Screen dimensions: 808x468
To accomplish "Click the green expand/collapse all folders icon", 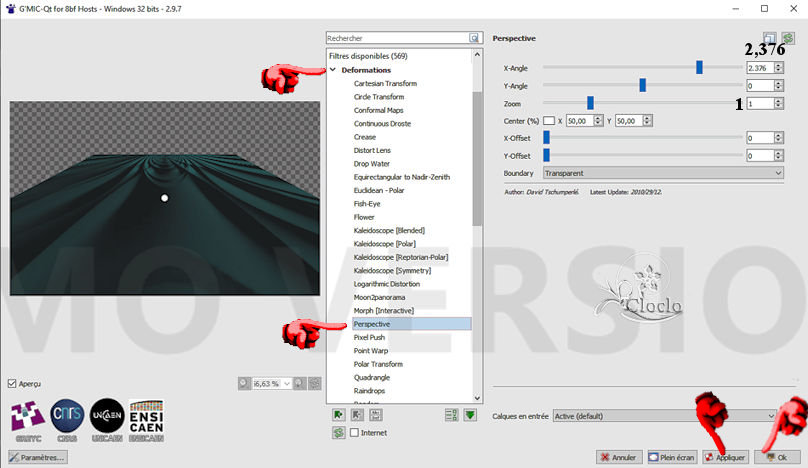I will pos(470,414).
